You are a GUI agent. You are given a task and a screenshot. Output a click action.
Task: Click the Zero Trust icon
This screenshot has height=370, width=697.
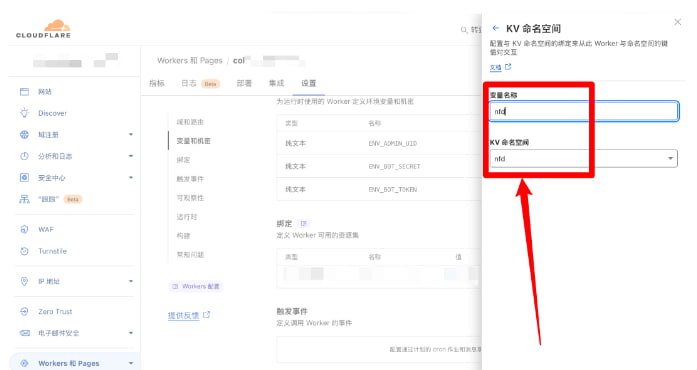click(x=24, y=311)
